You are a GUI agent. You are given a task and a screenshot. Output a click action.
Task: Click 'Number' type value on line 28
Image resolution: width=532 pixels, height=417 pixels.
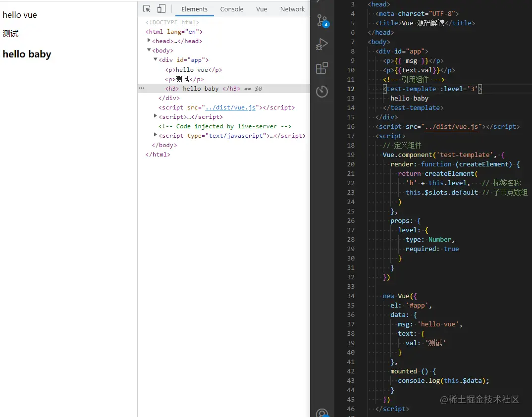click(440, 240)
